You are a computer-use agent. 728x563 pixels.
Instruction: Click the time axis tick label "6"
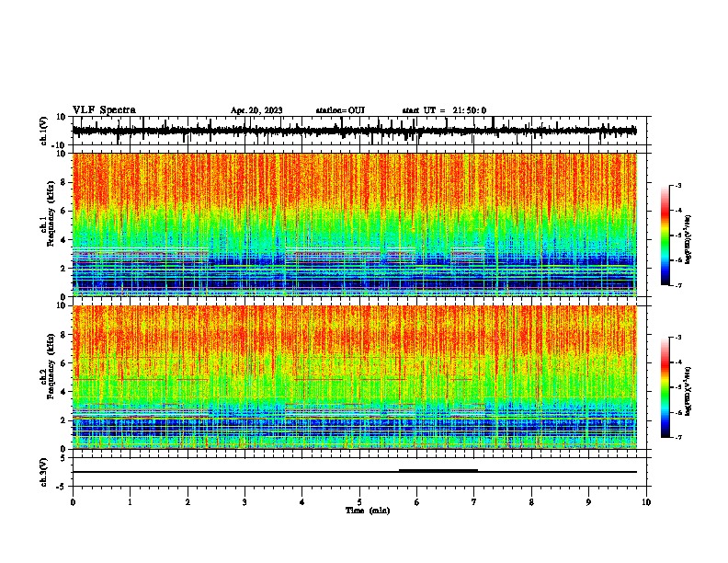417,502
